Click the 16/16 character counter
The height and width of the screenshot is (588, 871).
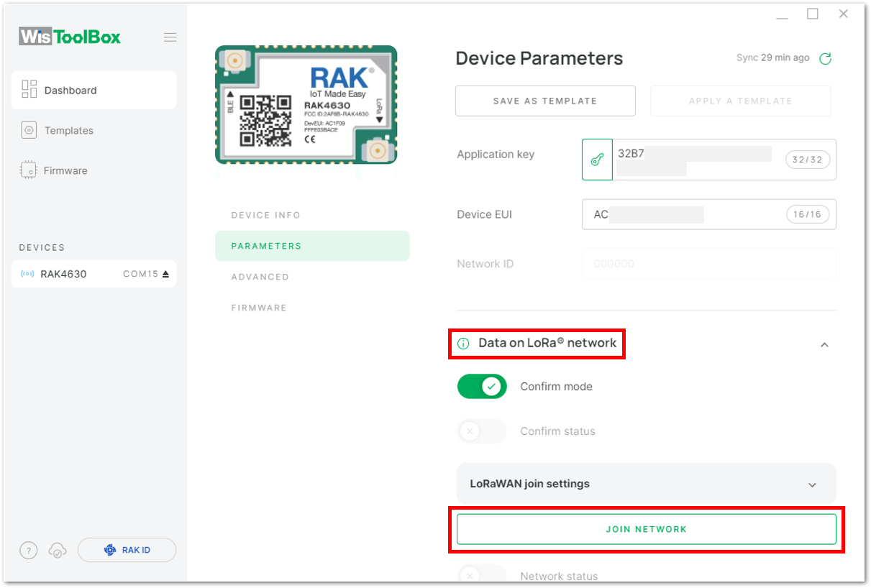[808, 214]
